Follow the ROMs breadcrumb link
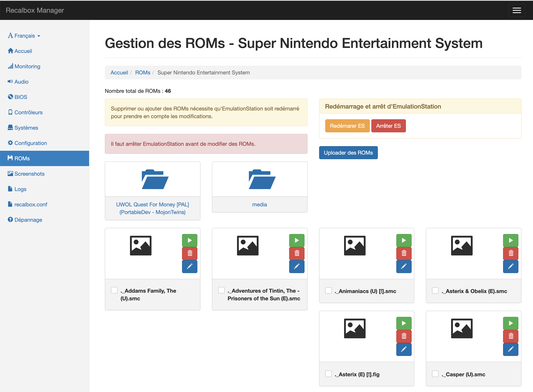 [142, 73]
